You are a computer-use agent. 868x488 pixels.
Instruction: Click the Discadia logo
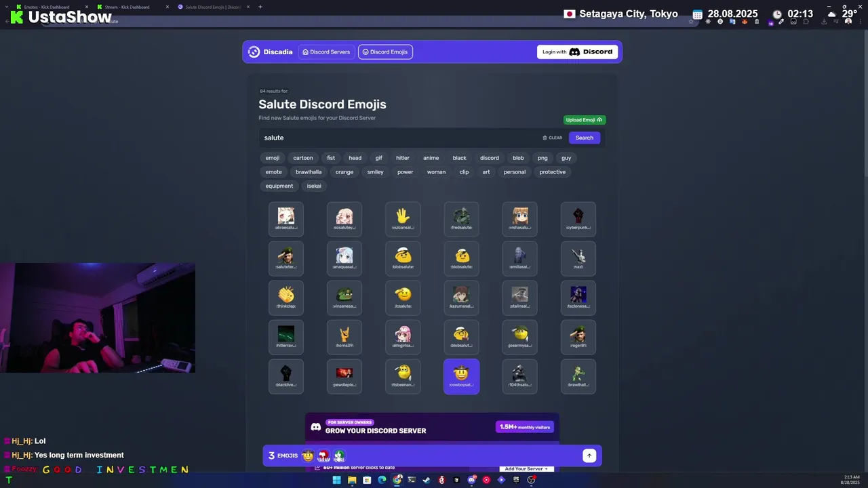point(271,52)
